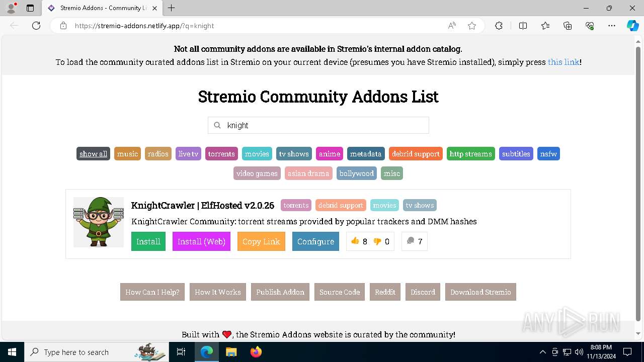Filter by nsfw tag
The height and width of the screenshot is (362, 644).
[548, 154]
